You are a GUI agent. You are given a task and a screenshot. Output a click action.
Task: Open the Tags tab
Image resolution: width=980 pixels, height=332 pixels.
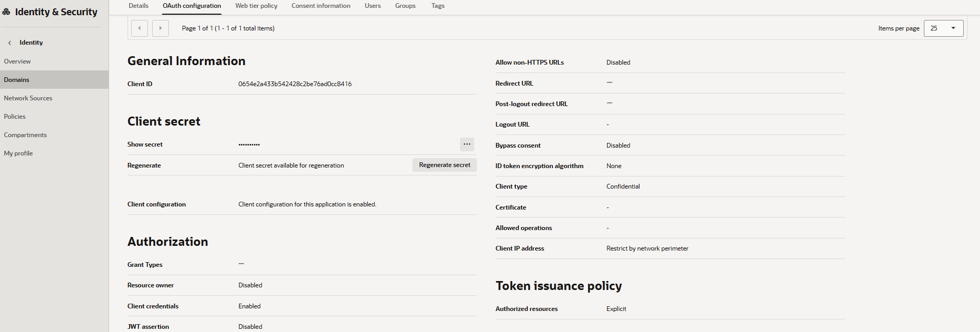[438, 6]
